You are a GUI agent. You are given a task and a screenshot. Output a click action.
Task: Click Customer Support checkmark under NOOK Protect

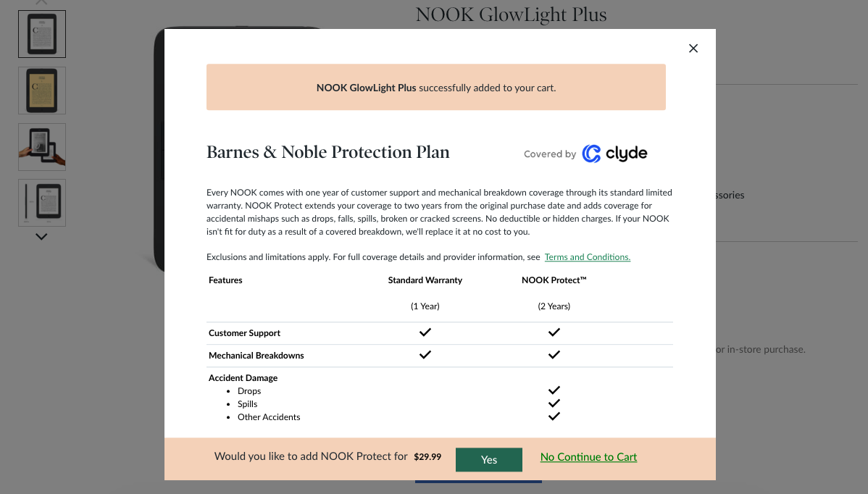pos(554,332)
